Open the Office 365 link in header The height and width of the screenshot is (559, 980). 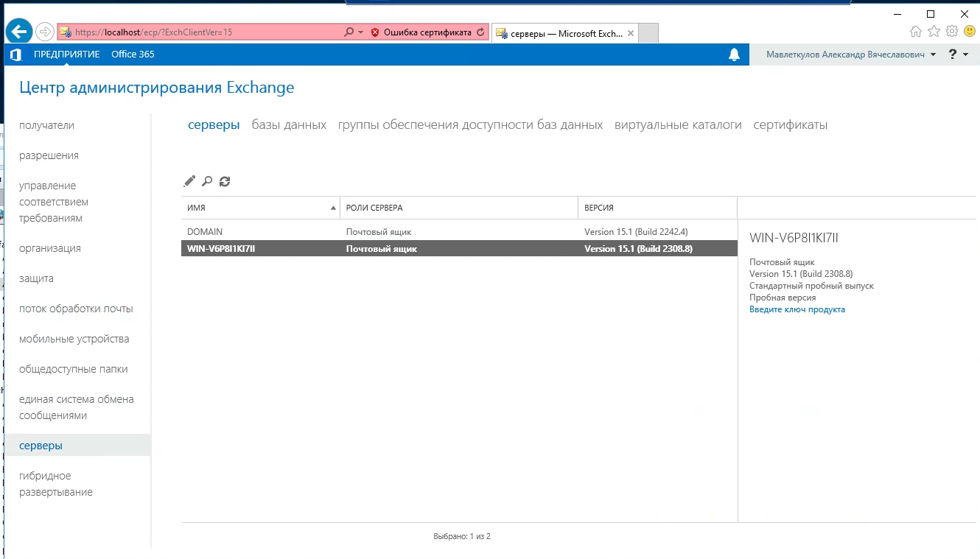pyautogui.click(x=133, y=55)
